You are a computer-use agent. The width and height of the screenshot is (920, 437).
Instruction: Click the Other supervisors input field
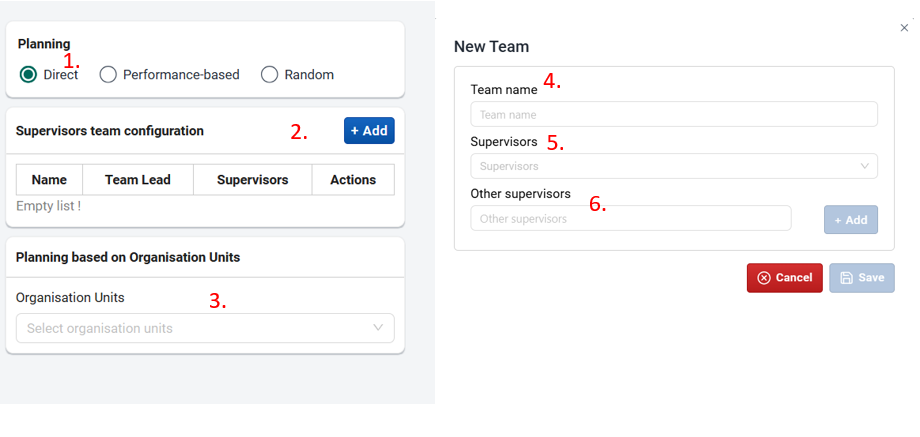click(x=631, y=218)
